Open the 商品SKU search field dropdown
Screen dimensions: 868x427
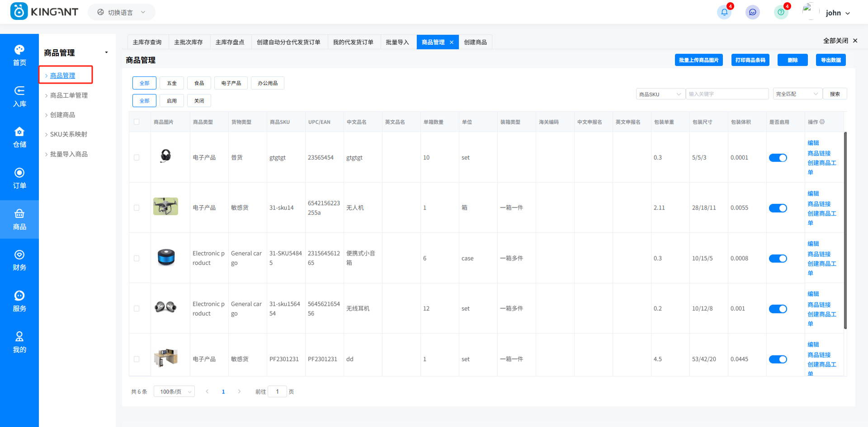(660, 94)
